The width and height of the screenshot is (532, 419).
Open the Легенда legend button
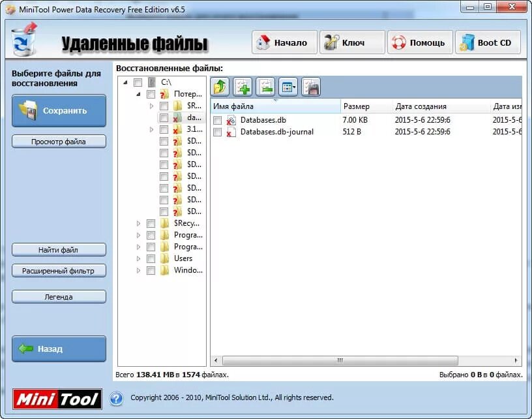(59, 297)
